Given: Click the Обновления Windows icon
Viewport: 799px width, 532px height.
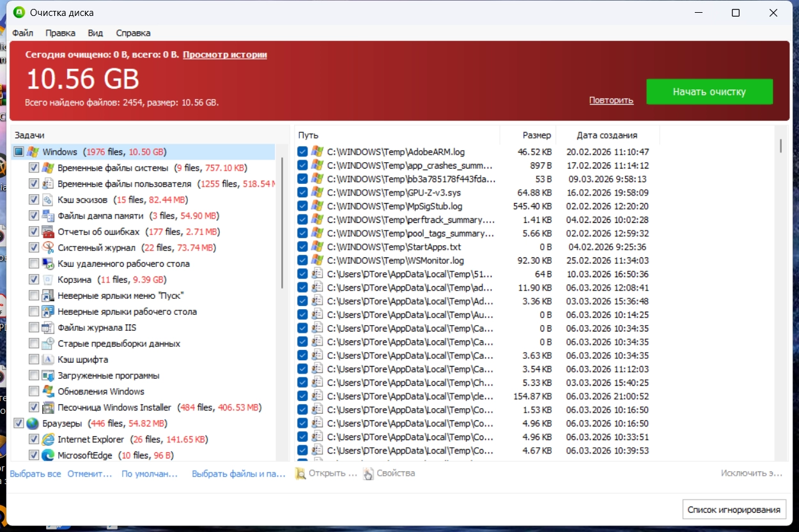Looking at the screenshot, I should pyautogui.click(x=48, y=391).
